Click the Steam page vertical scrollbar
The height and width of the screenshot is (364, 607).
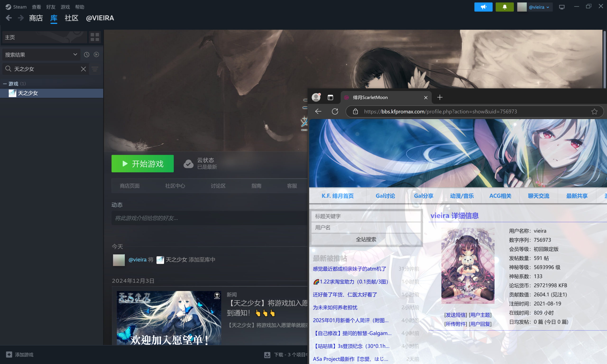point(604,59)
